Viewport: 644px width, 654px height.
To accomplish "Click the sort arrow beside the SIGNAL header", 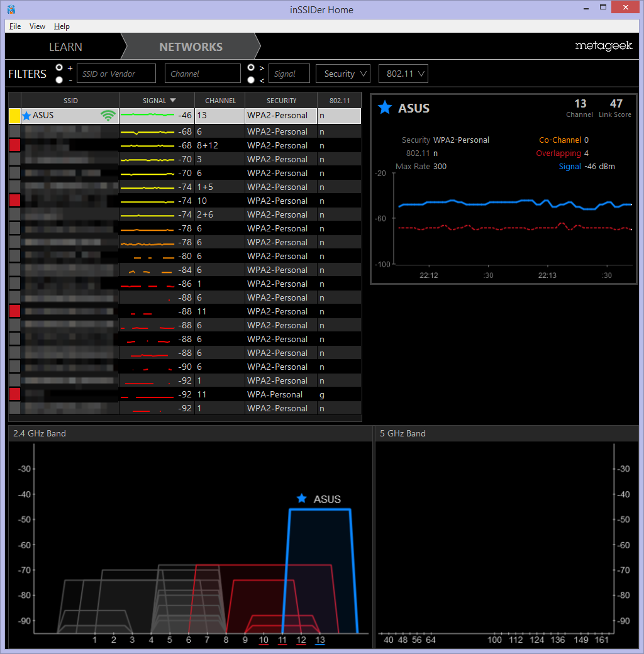I will 173,101.
